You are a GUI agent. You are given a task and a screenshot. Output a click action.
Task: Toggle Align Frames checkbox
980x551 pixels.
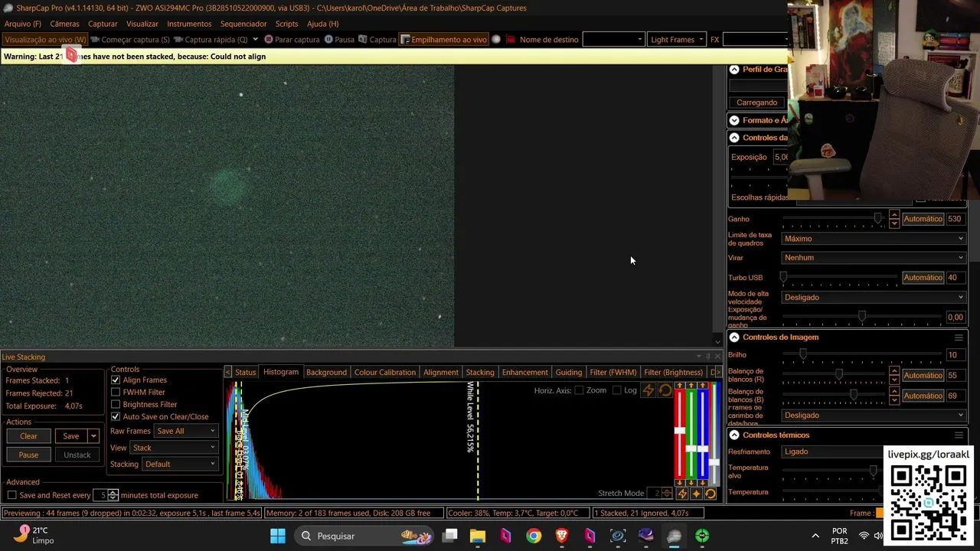tap(116, 380)
